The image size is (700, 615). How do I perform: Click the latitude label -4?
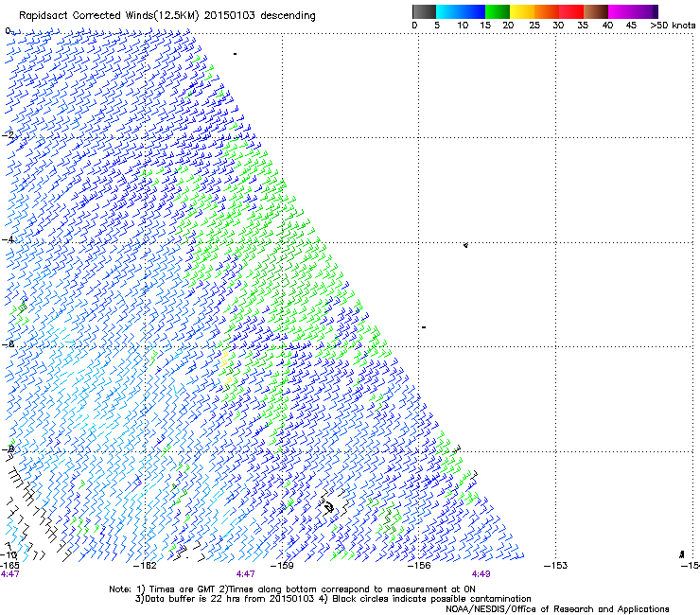(x=9, y=239)
